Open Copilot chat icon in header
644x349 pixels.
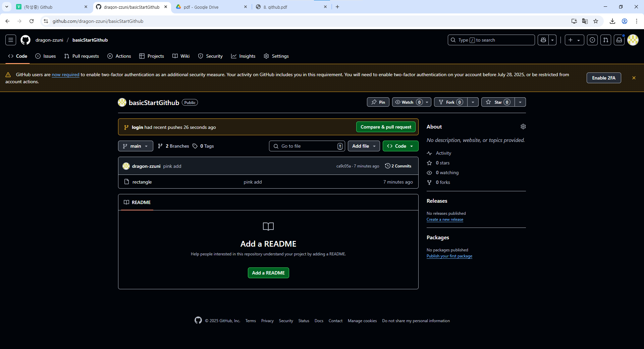[x=543, y=40]
